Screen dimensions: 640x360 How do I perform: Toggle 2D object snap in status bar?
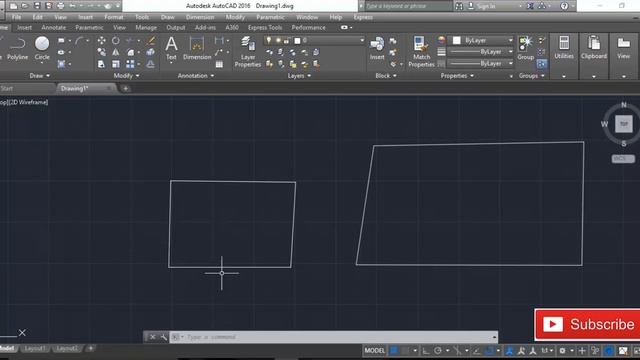click(489, 351)
